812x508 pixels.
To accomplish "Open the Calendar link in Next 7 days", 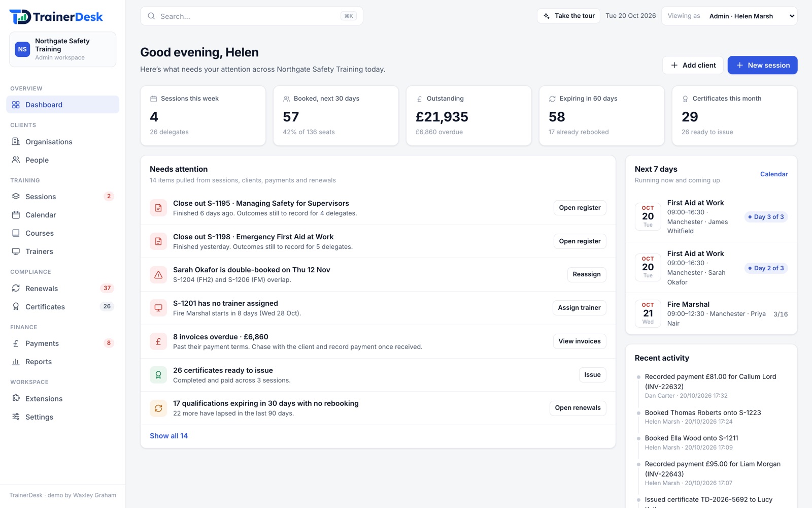I will (x=774, y=174).
